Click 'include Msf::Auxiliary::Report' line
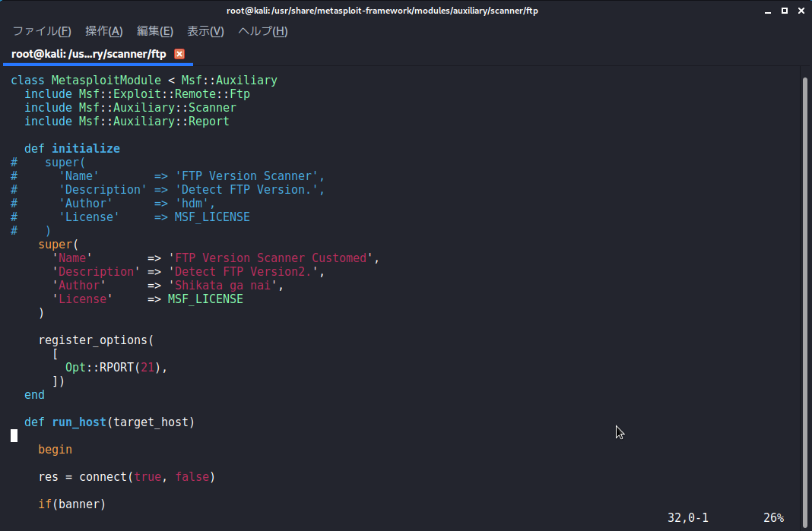This screenshot has width=812, height=531. (x=127, y=121)
